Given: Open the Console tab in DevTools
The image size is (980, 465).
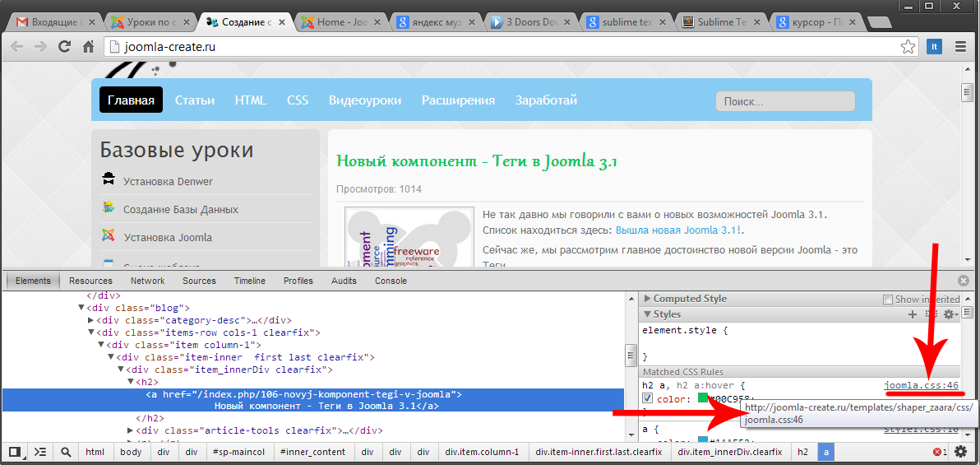Looking at the screenshot, I should (391, 281).
